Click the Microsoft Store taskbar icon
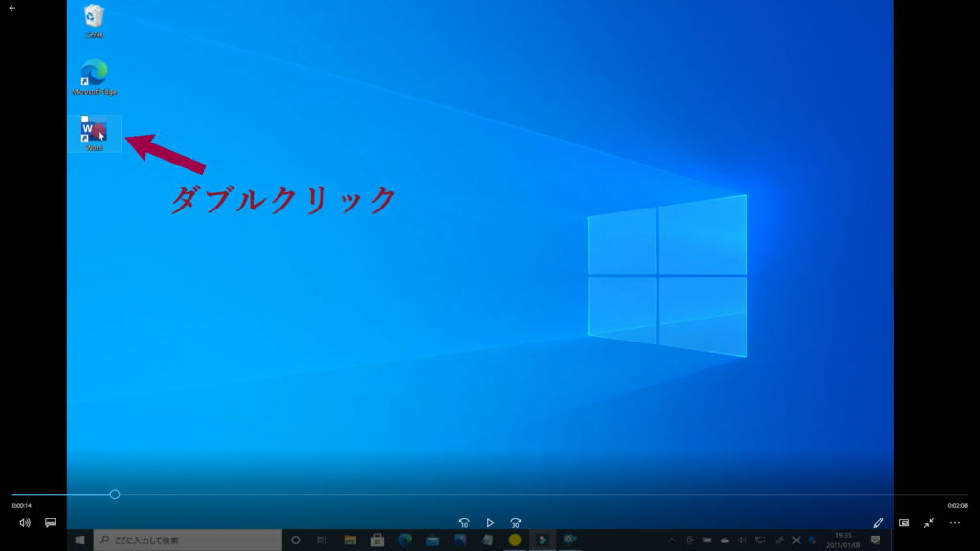 click(x=377, y=540)
